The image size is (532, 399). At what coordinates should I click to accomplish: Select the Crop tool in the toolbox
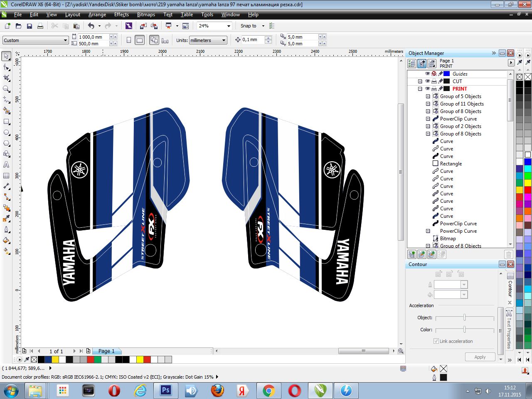7,78
